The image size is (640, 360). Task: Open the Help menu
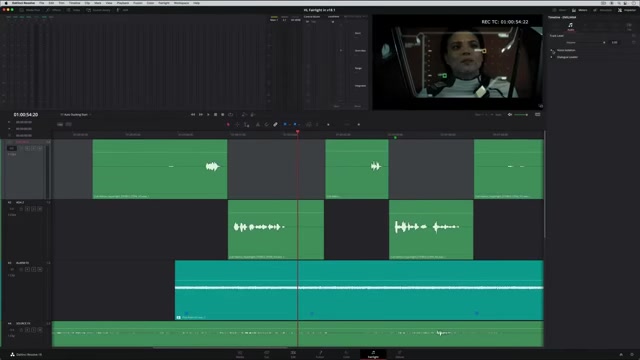[196, 3]
